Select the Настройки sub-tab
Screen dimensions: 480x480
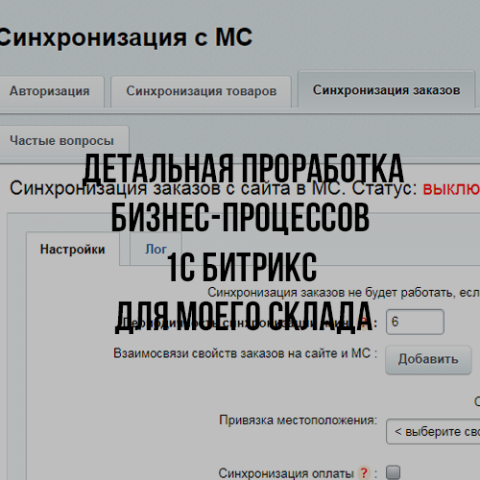point(73,249)
